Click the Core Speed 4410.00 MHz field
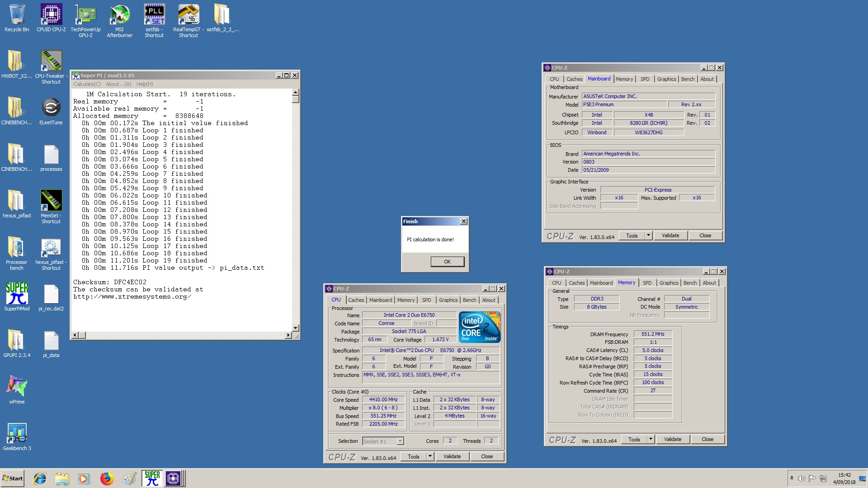The width and height of the screenshot is (868, 488). [383, 400]
